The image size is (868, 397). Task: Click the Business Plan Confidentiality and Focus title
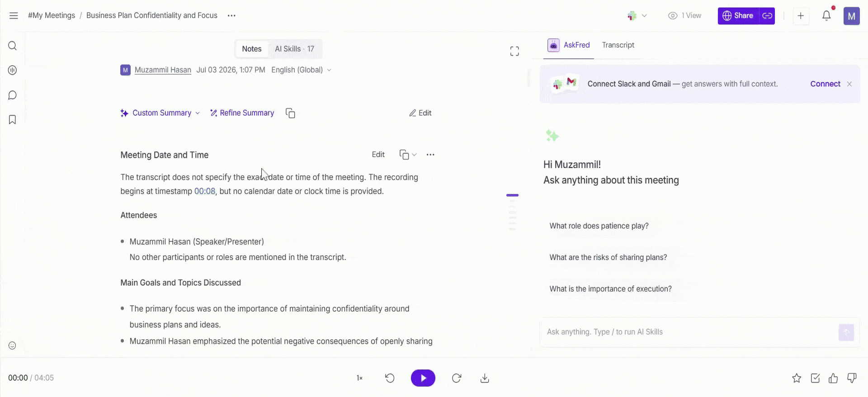152,15
